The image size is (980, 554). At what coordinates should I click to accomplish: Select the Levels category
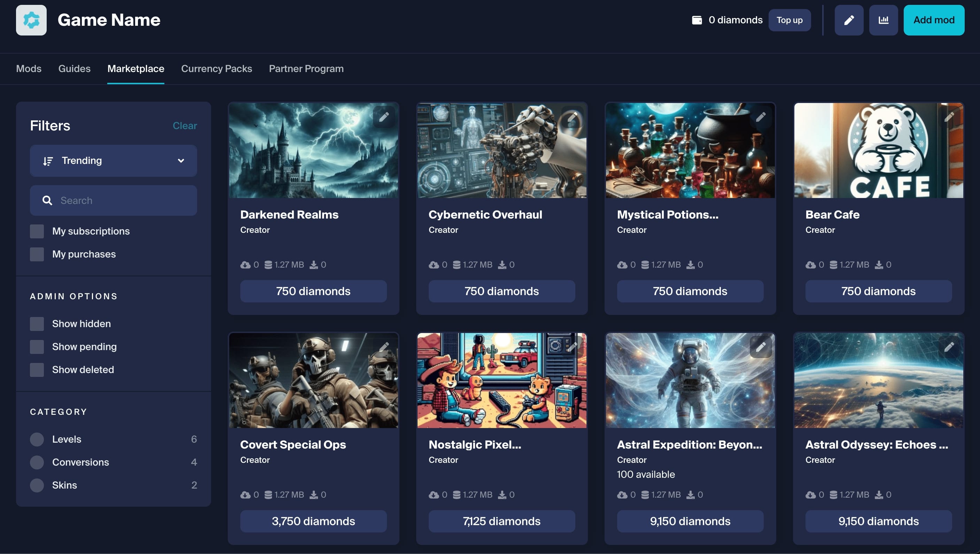click(x=37, y=439)
